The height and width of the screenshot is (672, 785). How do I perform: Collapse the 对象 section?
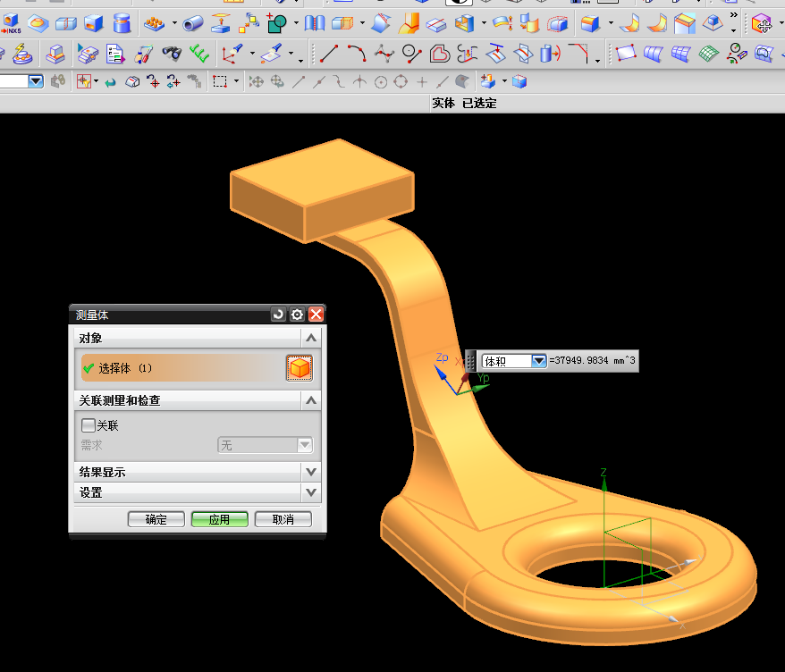click(310, 338)
